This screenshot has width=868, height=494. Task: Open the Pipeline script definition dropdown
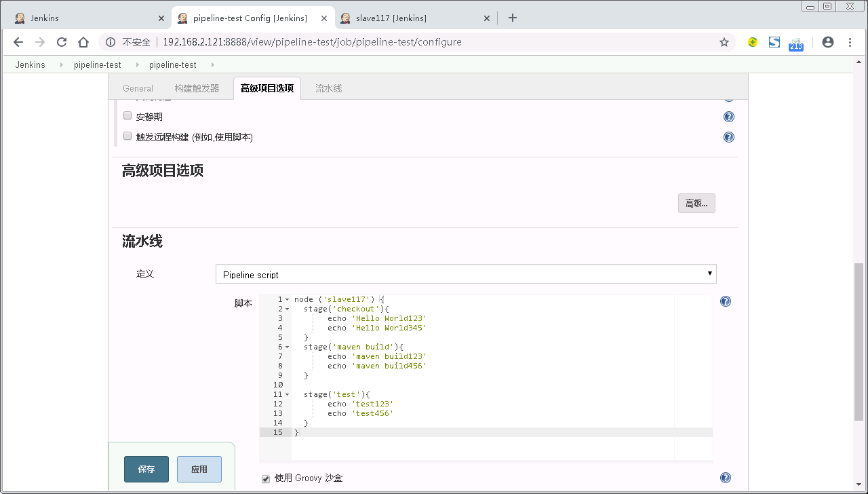(466, 274)
